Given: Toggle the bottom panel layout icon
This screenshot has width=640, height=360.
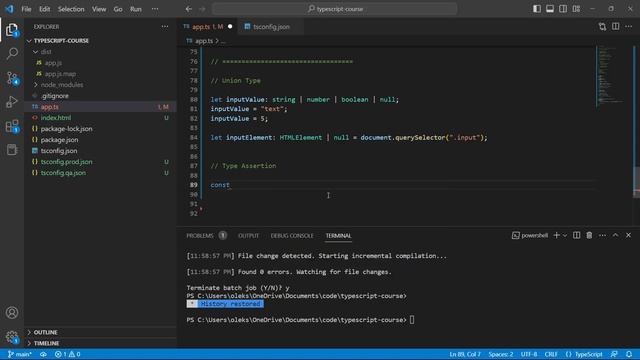Looking at the screenshot, I should [x=550, y=9].
